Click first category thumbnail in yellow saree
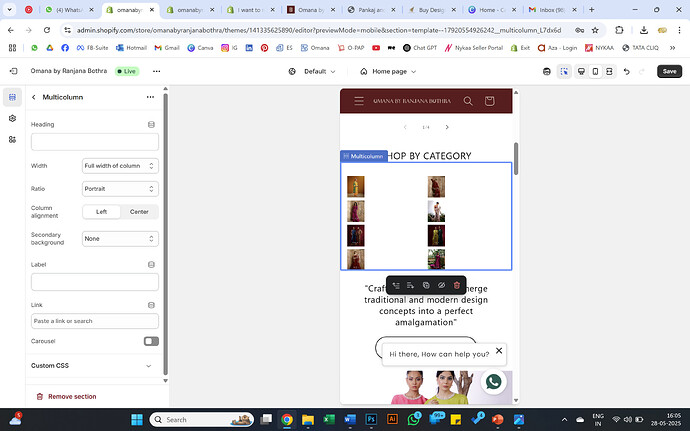Screen dimensions: 690x431 tap(356, 187)
